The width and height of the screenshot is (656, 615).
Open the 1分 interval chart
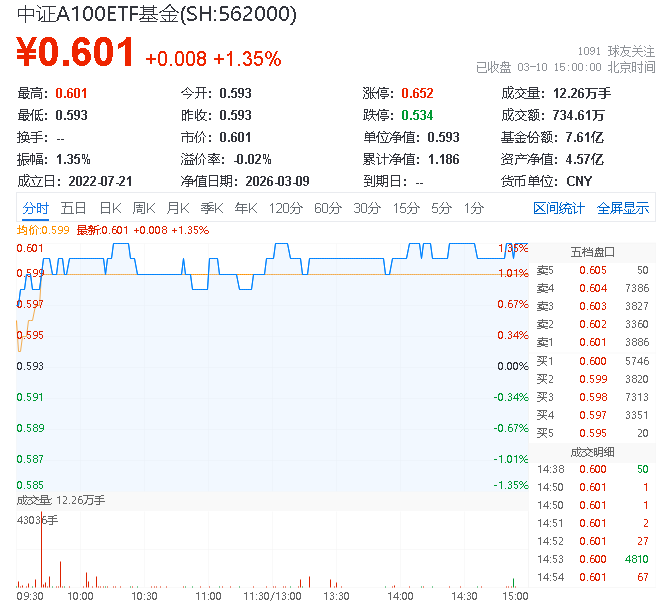(x=473, y=208)
